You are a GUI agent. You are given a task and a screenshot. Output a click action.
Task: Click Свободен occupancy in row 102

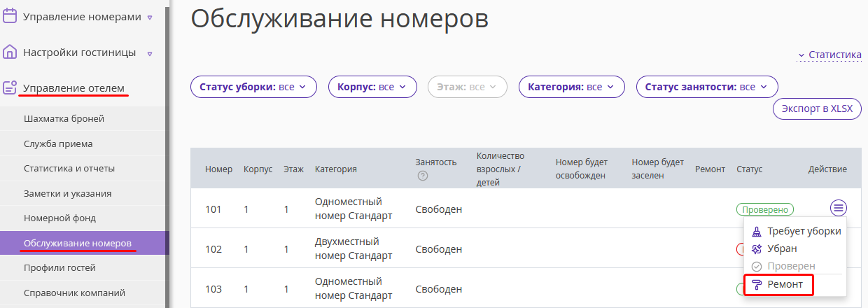pyautogui.click(x=439, y=249)
